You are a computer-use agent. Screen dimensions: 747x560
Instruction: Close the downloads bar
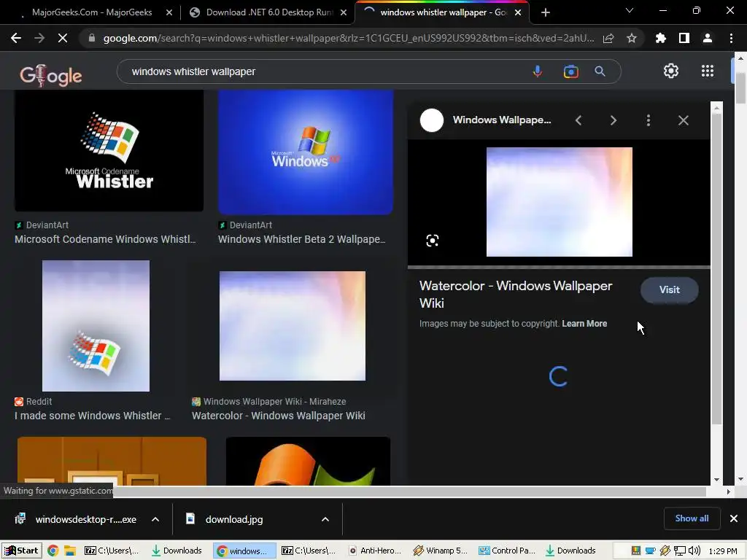(734, 518)
